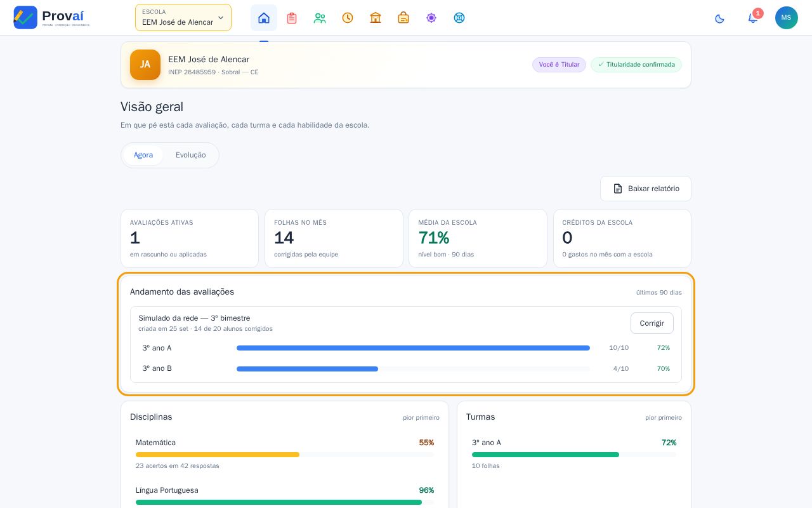Open the home dashboard icon

pos(264,18)
